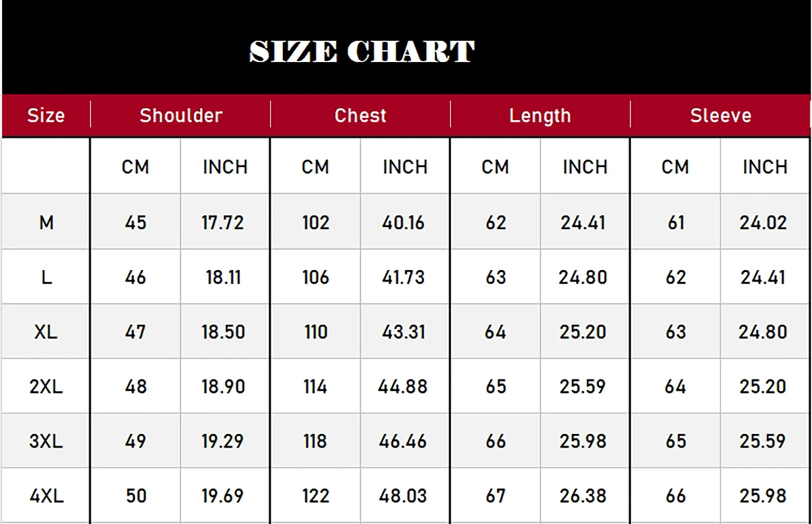Click the 41.73 chest inch cell
Screen dimensions: 812x524
click(x=403, y=277)
